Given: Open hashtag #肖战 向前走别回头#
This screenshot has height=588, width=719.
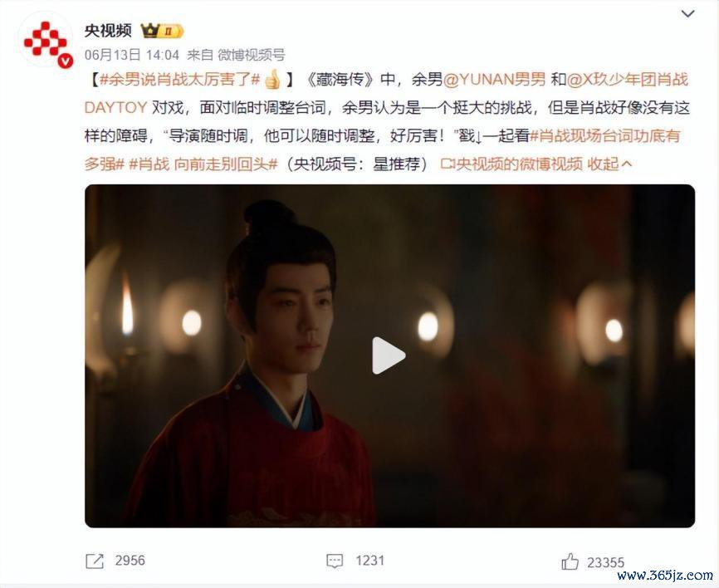Looking at the screenshot, I should 203,164.
